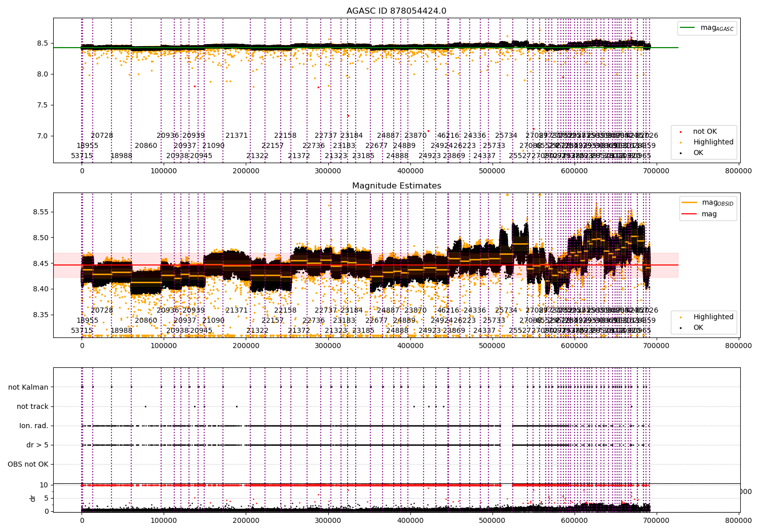Click dr axis tick "10"
Screen dimensions: 760x532
pyautogui.click(x=44, y=485)
